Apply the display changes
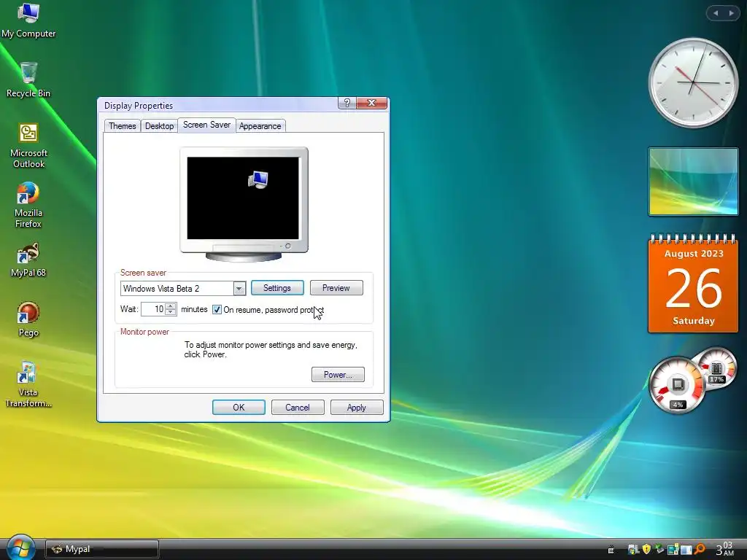 pos(357,407)
